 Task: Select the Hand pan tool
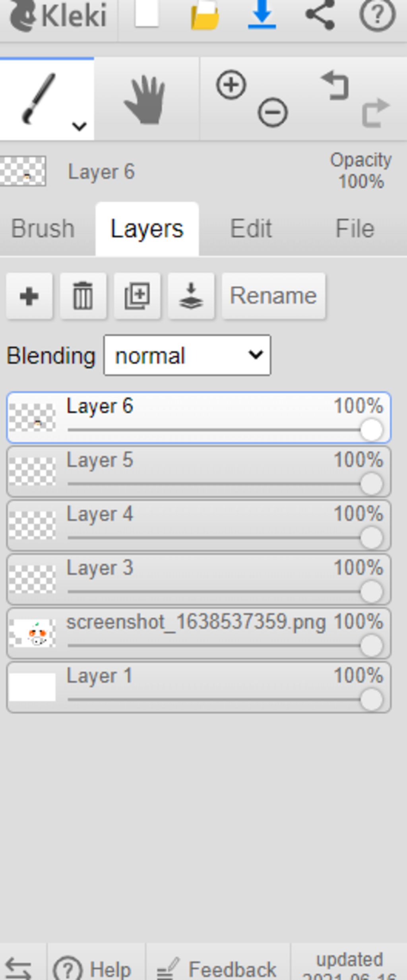[x=145, y=100]
